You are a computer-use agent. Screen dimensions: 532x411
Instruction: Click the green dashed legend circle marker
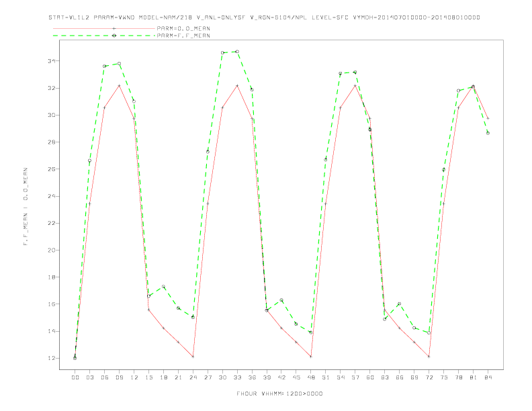click(114, 36)
